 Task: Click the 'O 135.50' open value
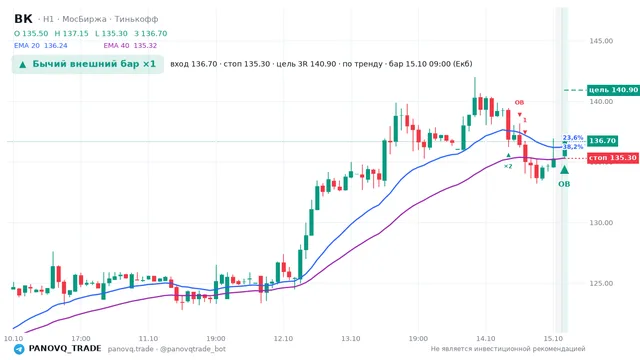pyautogui.click(x=31, y=33)
